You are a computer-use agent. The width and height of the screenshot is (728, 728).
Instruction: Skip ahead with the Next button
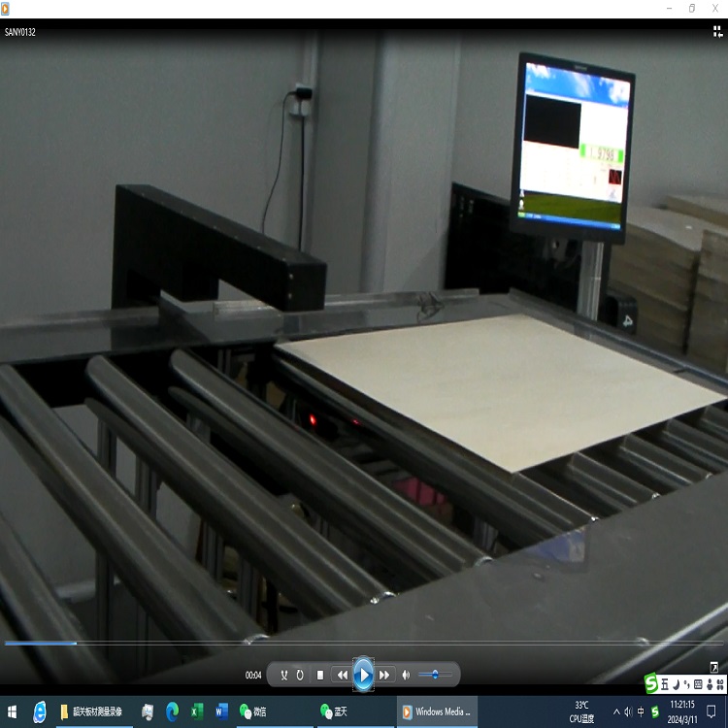tap(385, 675)
